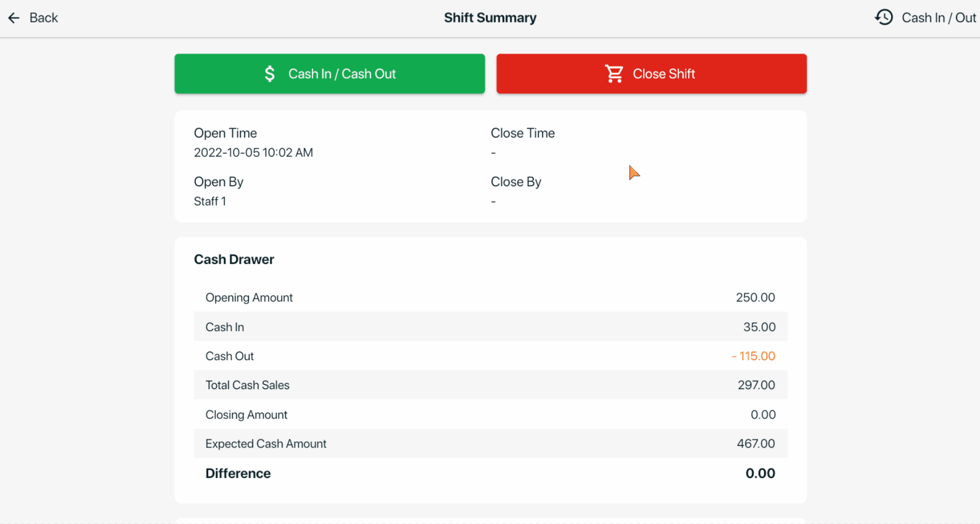The image size is (980, 524).
Task: Select the 250.00 opening amount value
Action: [x=755, y=298]
